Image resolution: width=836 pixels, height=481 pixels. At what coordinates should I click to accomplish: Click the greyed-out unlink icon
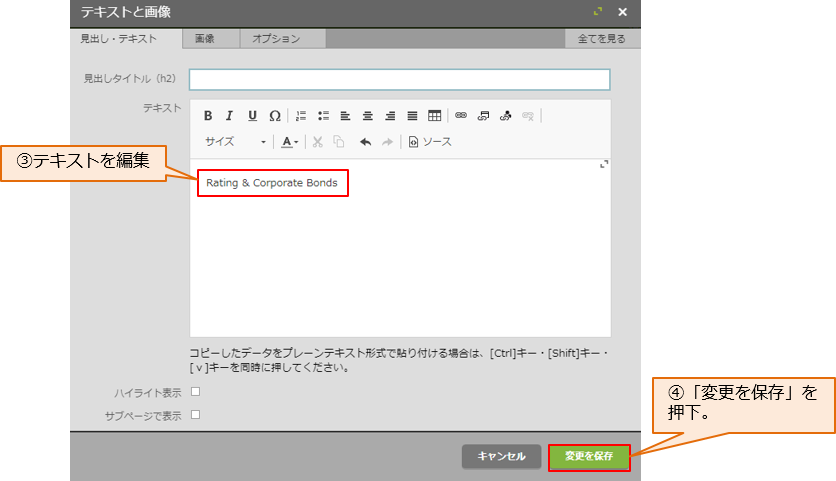528,116
